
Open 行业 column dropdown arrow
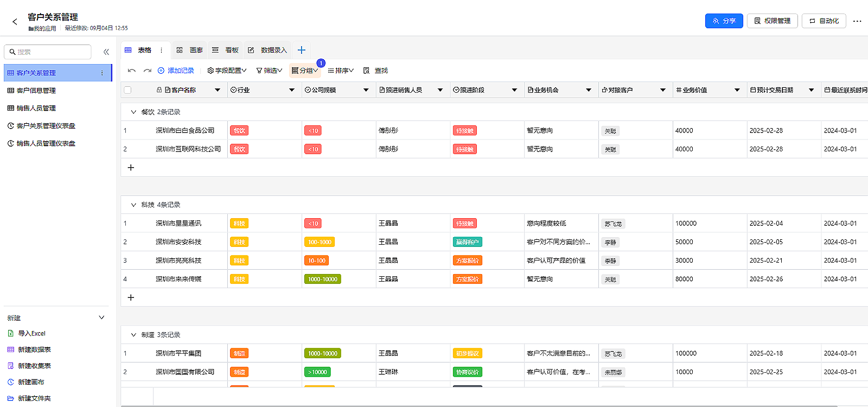pyautogui.click(x=292, y=90)
